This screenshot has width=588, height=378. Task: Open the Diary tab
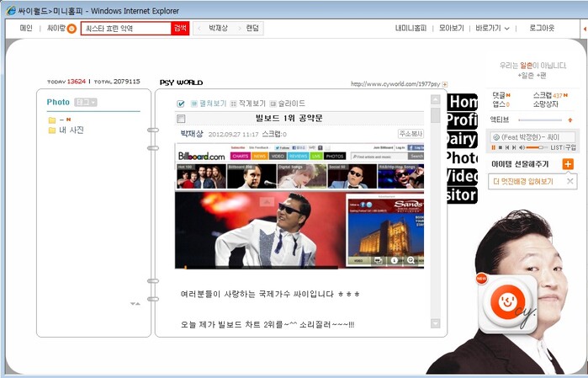(462, 139)
